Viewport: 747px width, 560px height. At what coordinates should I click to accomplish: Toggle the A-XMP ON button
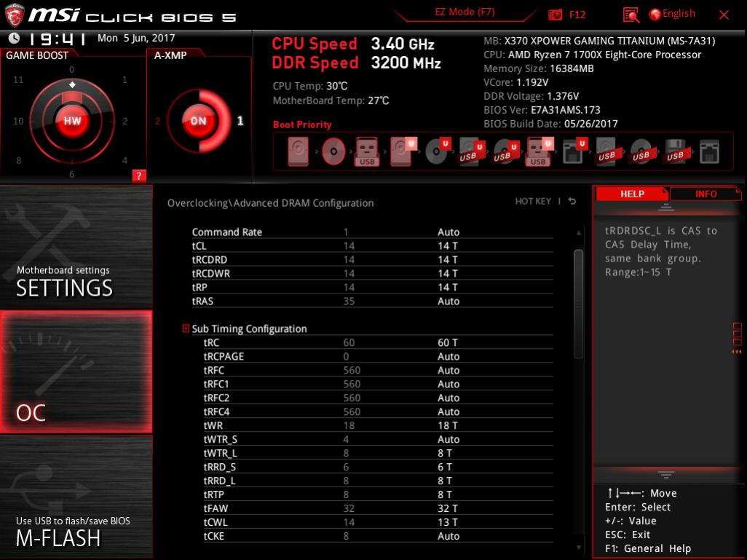click(198, 121)
